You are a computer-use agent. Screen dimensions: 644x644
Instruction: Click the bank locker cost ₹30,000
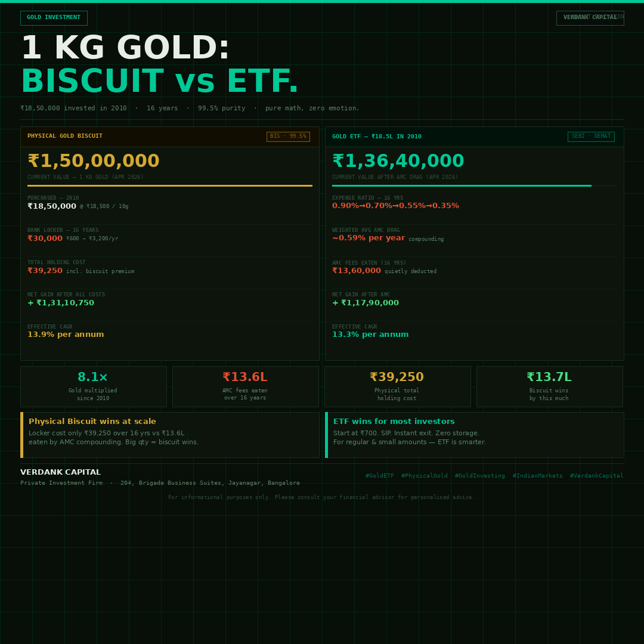click(x=45, y=238)
